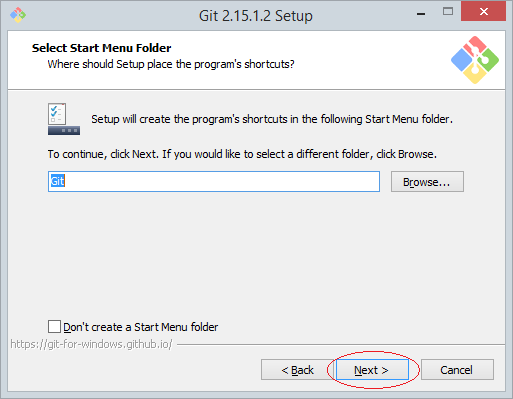Click the git-for-windows.github.io link

(x=91, y=344)
